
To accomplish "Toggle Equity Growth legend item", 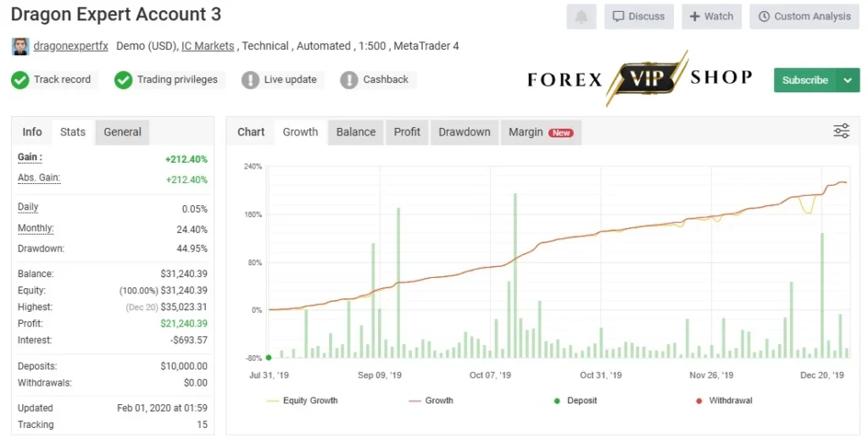I will [x=303, y=400].
